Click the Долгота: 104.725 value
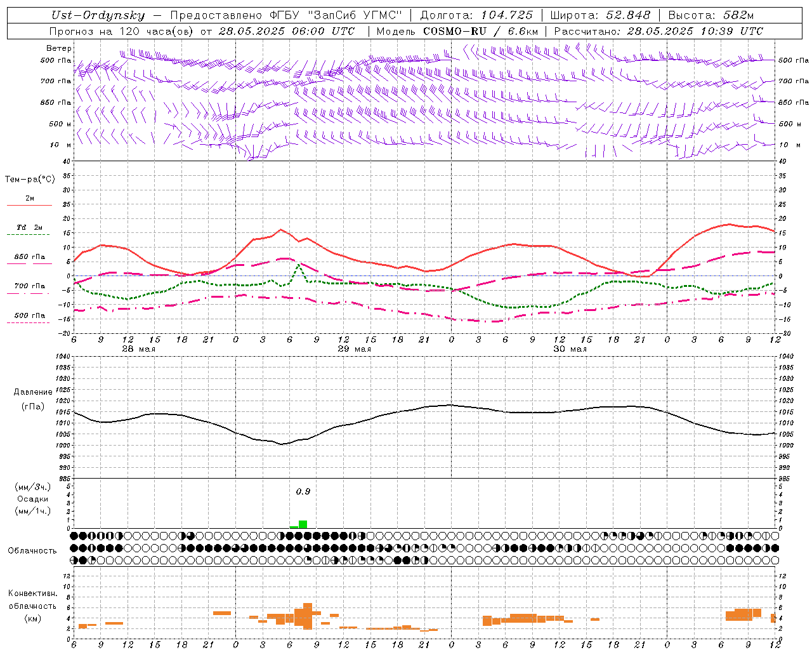The image size is (812, 650). 476,16
